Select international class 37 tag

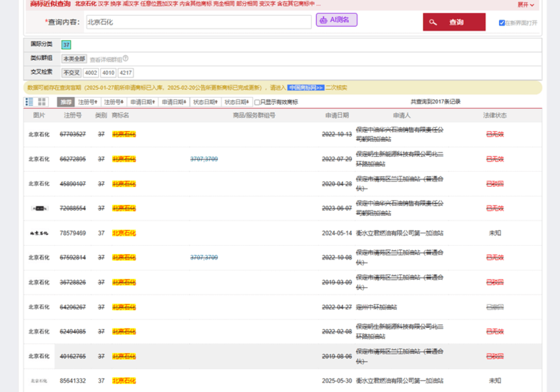(x=66, y=44)
